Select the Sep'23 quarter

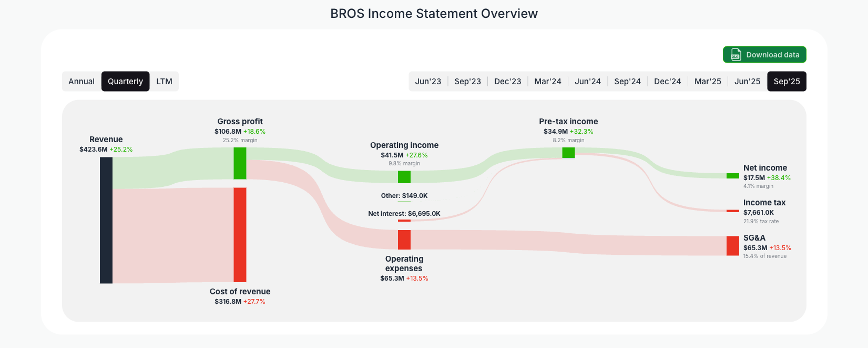(468, 81)
